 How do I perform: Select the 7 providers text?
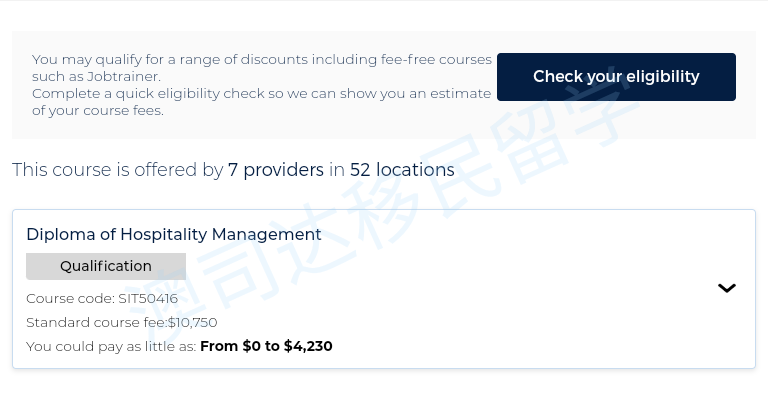tap(276, 170)
